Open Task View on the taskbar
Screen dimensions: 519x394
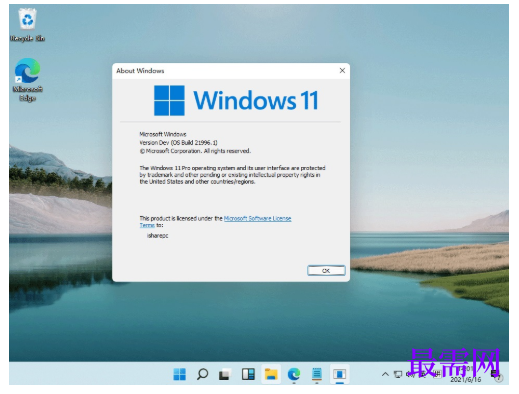pos(225,374)
